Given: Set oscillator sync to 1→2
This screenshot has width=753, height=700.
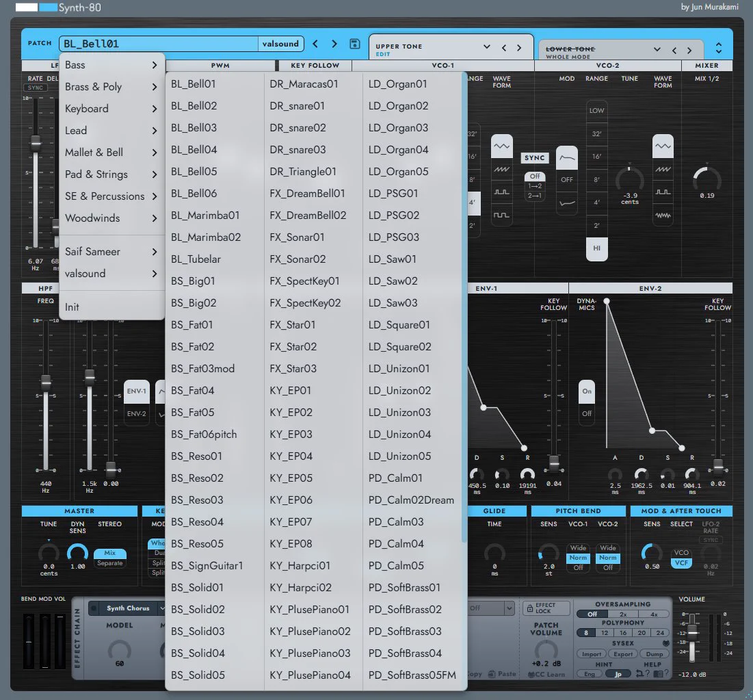Looking at the screenshot, I should pos(535,186).
